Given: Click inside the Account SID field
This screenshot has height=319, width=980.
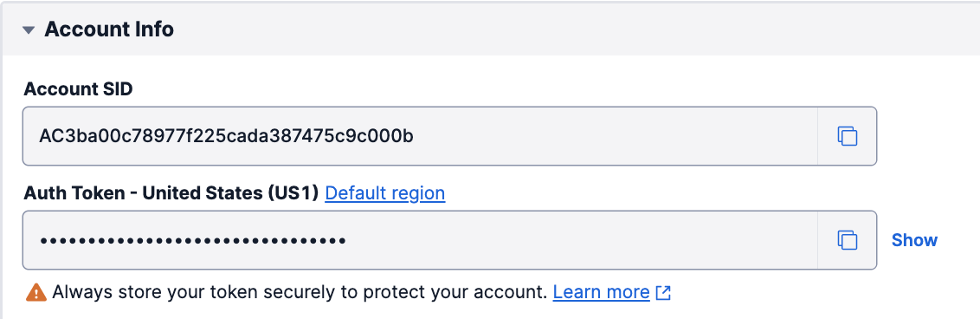Looking at the screenshot, I should pyautogui.click(x=420, y=136).
